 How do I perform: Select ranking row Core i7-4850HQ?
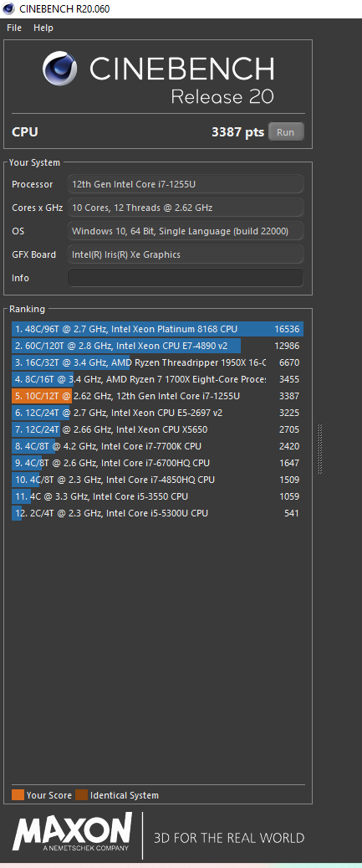(157, 480)
